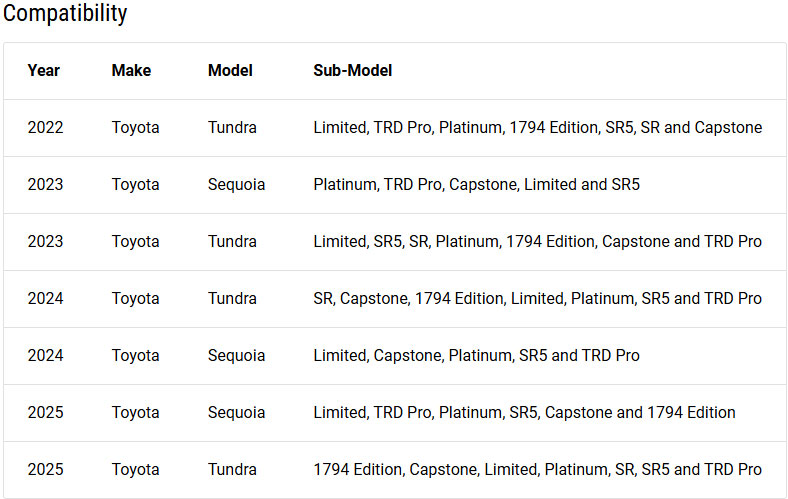Viewport: 788px width, 499px height.
Task: Click Toyota make in the last row
Action: click(x=135, y=469)
